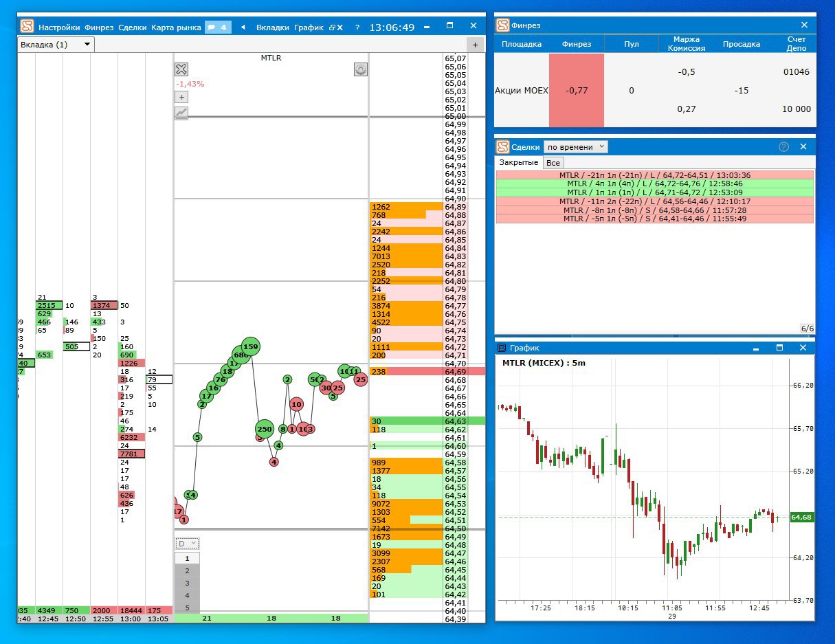Click the MTLR ticker title in order book
Viewport: 835px width, 644px height.
tap(271, 58)
